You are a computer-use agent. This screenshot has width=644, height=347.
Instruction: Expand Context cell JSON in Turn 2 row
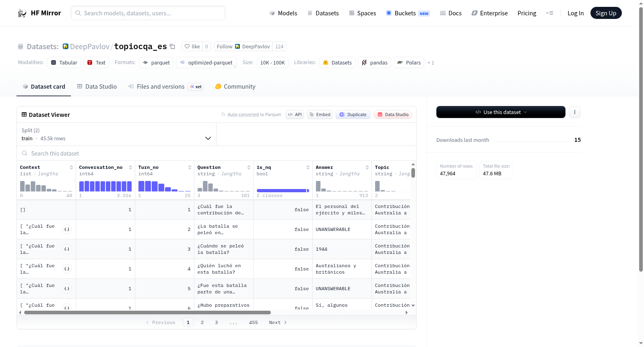coord(67,229)
